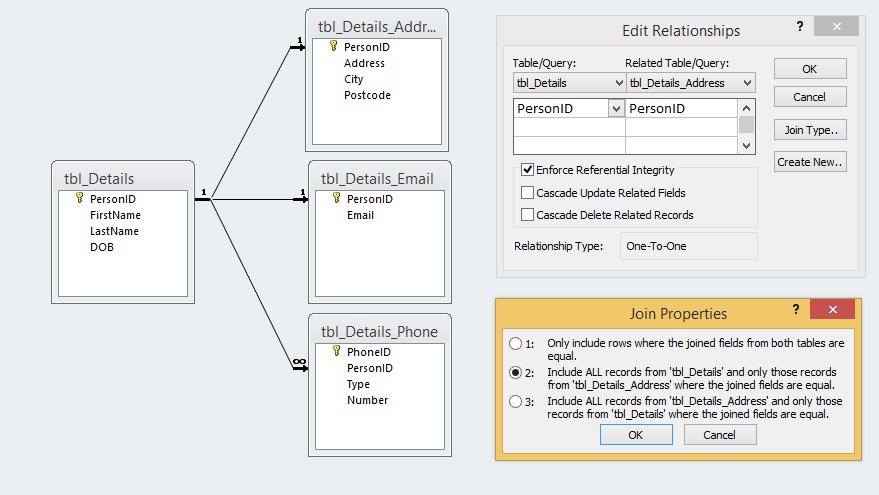879x495 pixels.
Task: Click the scrollbar thumb in the field grid
Action: pos(746,124)
